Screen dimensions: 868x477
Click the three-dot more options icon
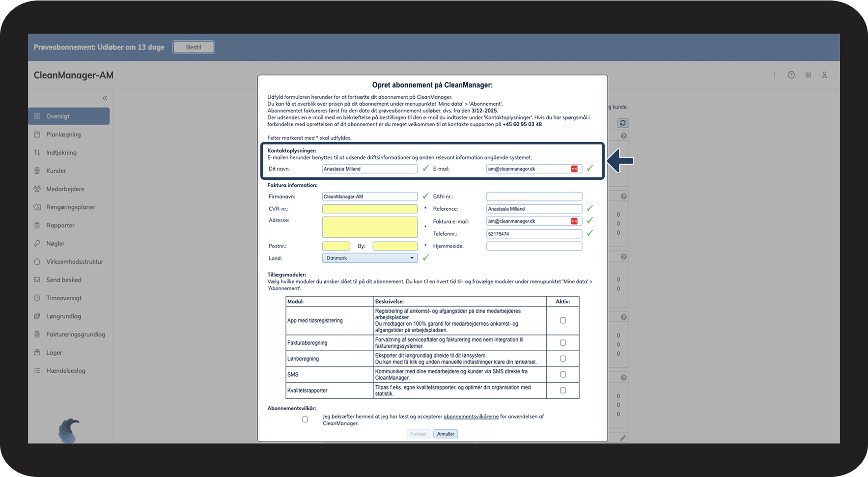[774, 75]
